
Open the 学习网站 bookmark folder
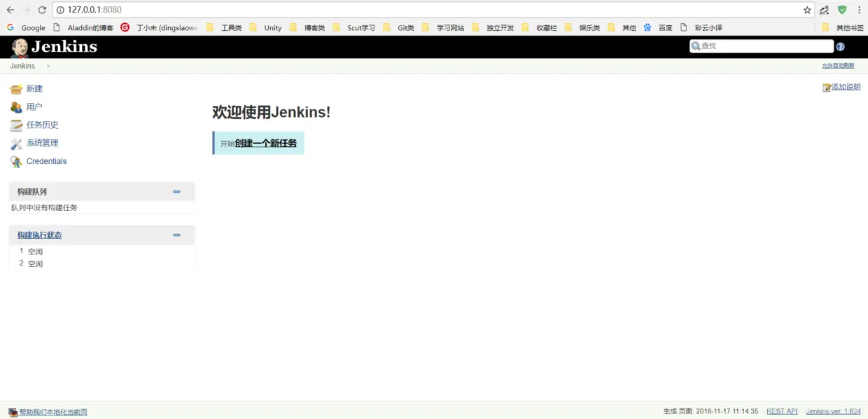(x=443, y=28)
